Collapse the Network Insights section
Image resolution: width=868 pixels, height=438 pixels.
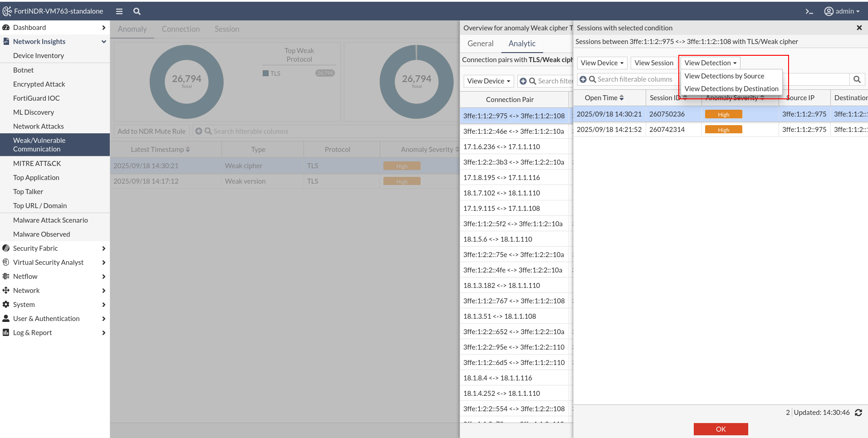pyautogui.click(x=104, y=42)
